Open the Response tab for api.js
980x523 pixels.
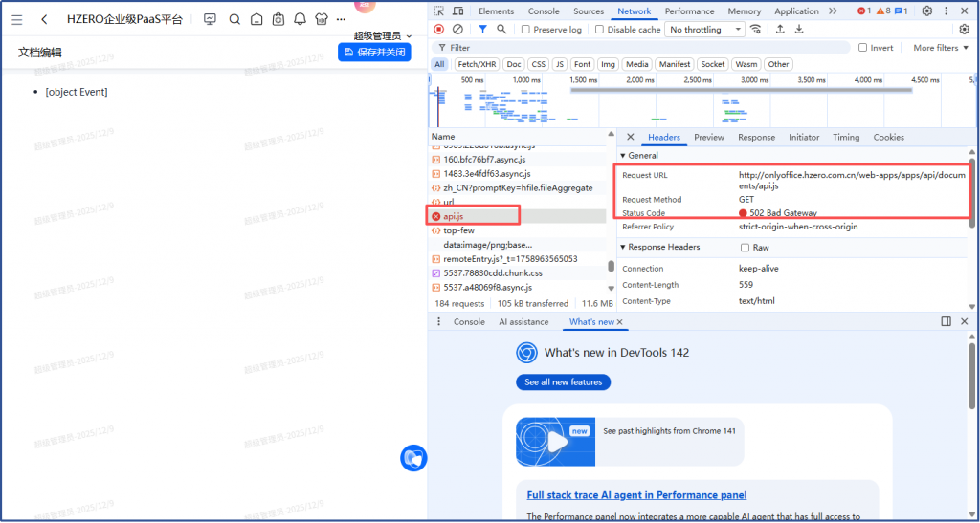point(756,138)
